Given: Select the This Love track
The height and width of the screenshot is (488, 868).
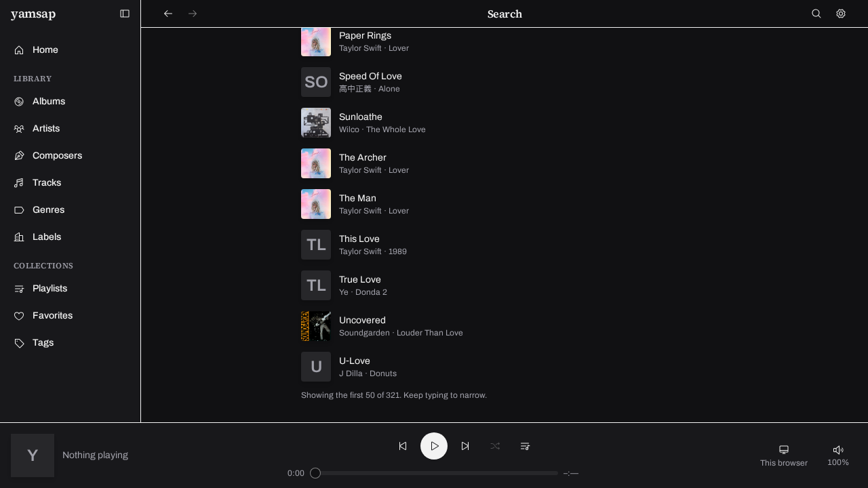Looking at the screenshot, I should [x=505, y=245].
